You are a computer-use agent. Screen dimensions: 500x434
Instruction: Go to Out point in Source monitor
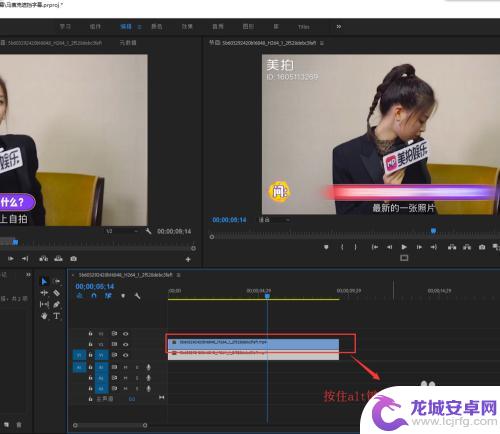click(25, 259)
